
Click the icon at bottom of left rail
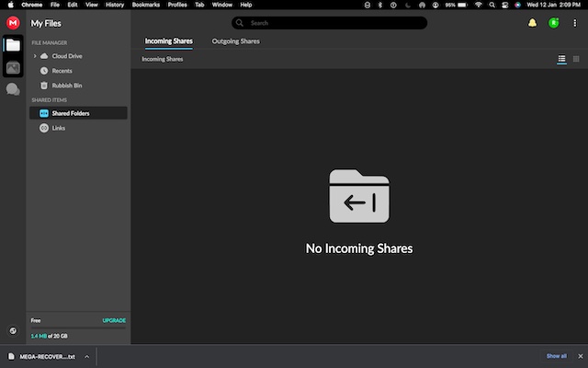pyautogui.click(x=13, y=330)
